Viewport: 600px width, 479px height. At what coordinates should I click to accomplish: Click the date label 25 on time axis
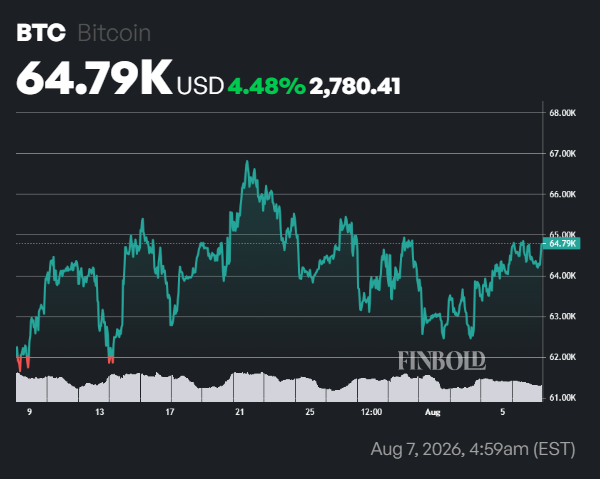tap(310, 412)
